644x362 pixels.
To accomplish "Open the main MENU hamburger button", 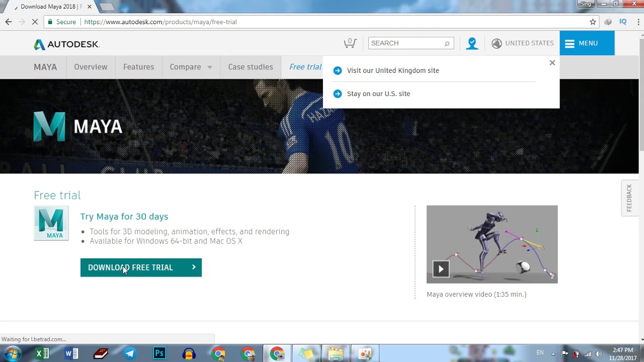I will point(587,43).
